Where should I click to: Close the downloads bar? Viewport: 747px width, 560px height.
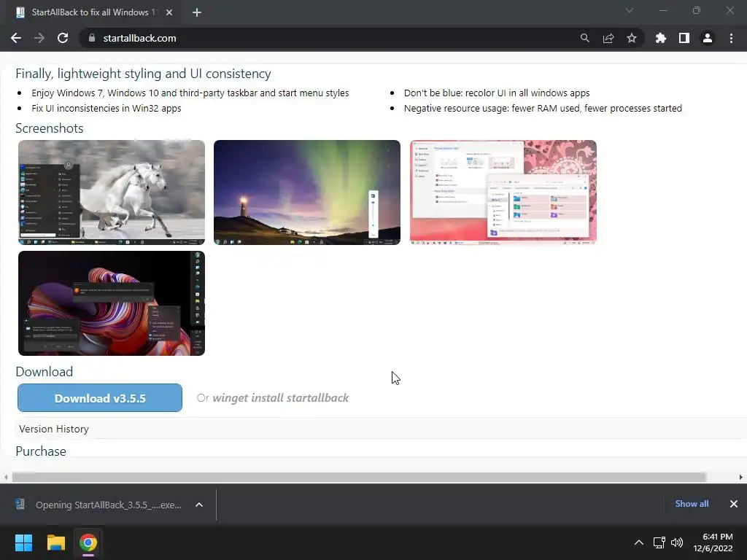[x=734, y=504]
